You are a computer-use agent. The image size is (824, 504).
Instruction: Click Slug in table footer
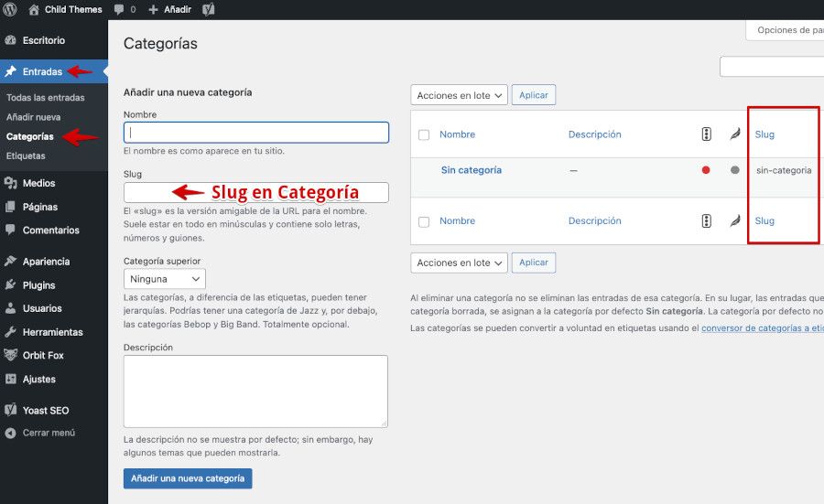764,221
